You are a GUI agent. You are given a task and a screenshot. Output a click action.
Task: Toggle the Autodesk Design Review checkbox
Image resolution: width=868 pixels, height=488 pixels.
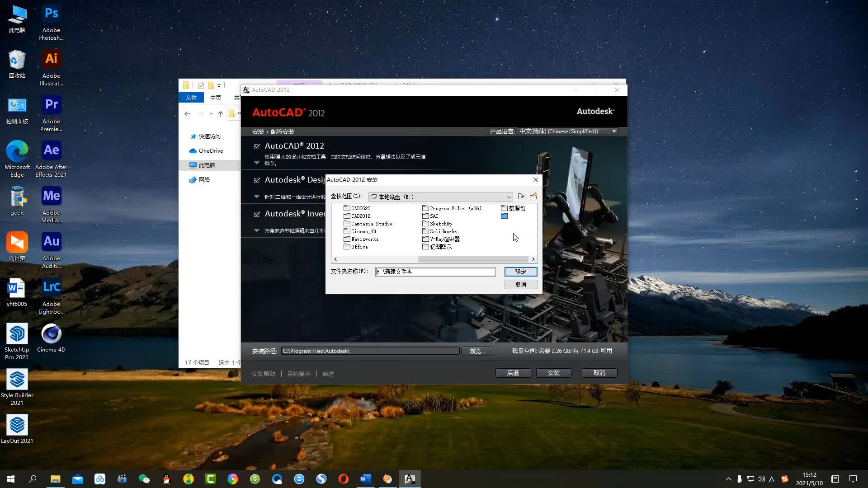[257, 180]
